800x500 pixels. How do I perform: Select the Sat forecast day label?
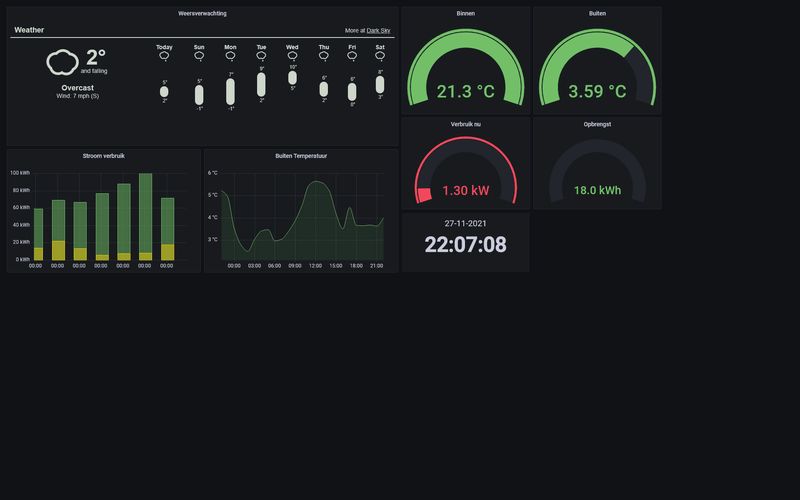coord(380,47)
